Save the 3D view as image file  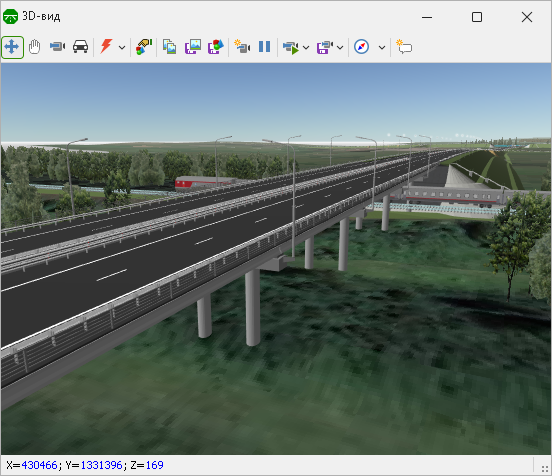[193, 46]
